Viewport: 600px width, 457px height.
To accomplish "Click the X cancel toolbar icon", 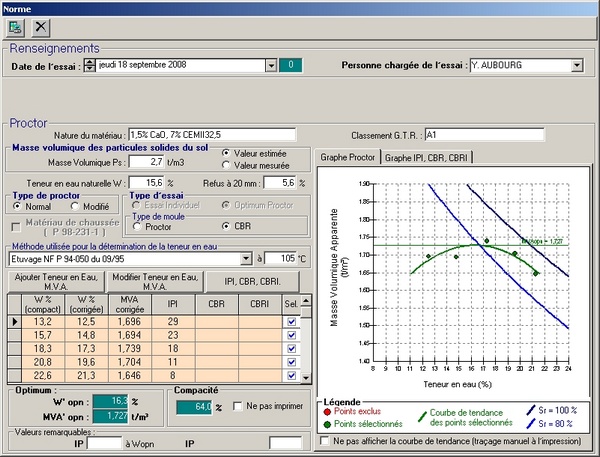I will (x=41, y=27).
